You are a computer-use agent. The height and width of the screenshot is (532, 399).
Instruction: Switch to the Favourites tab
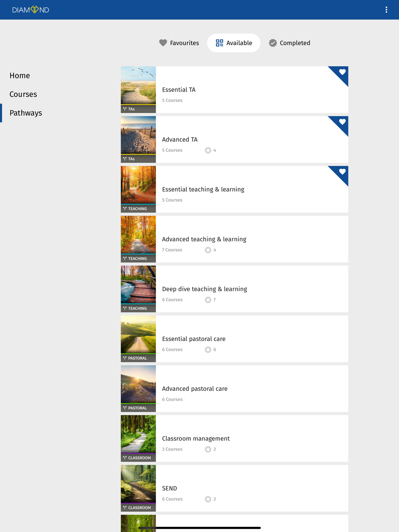(179, 43)
